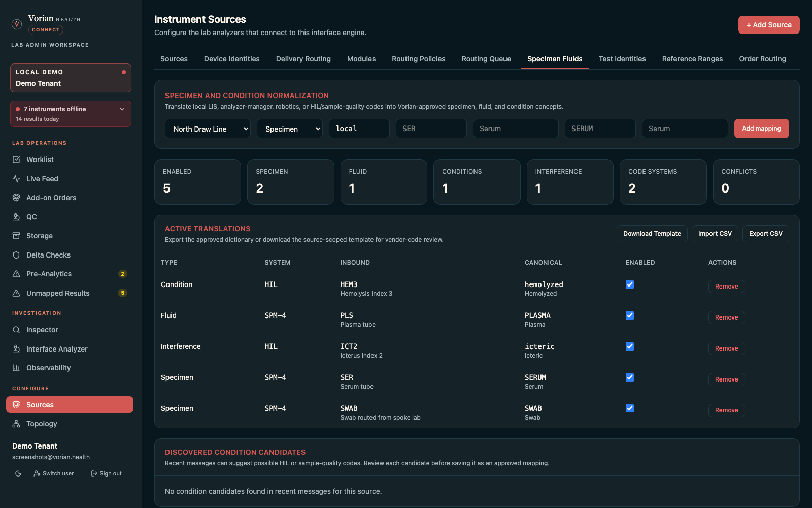Select the Local Demo tenant card
The image size is (812, 508).
71,78
